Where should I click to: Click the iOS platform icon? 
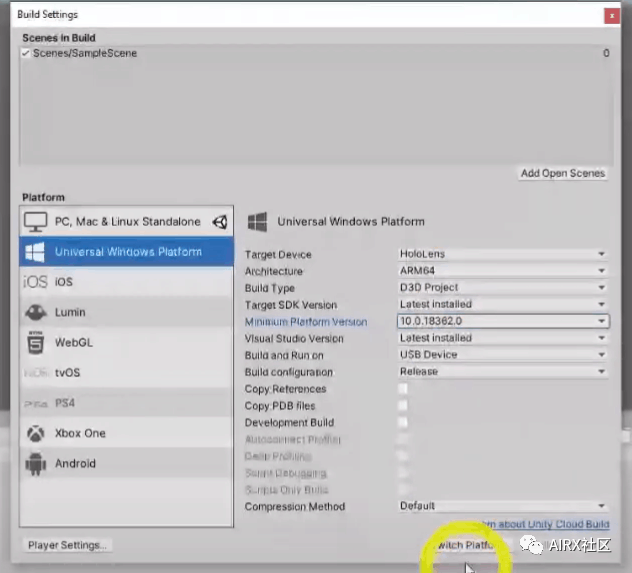pyautogui.click(x=35, y=282)
